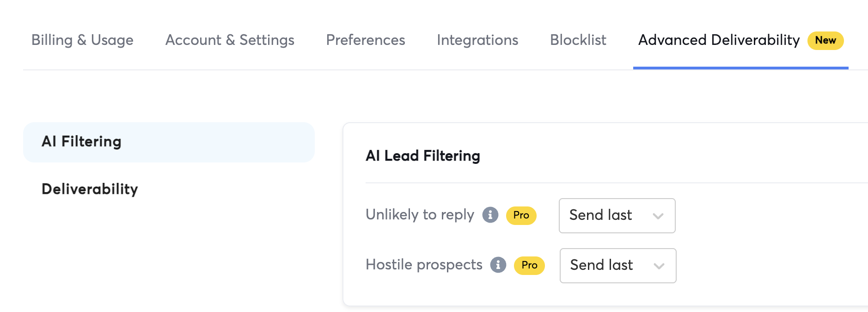Click the Hostile prospects label

424,265
